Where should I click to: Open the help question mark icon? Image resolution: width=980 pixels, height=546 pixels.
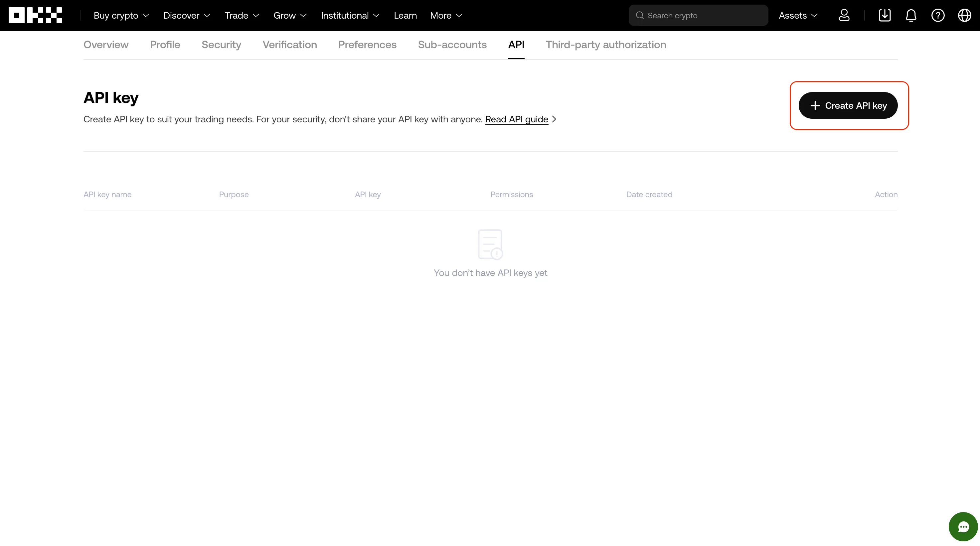pyautogui.click(x=938, y=15)
